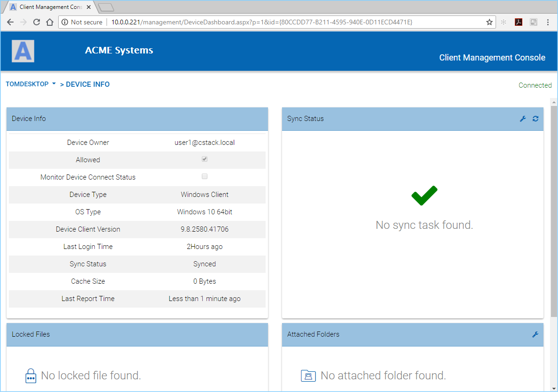Click the browser Home icon
The image size is (558, 392).
tap(51, 22)
